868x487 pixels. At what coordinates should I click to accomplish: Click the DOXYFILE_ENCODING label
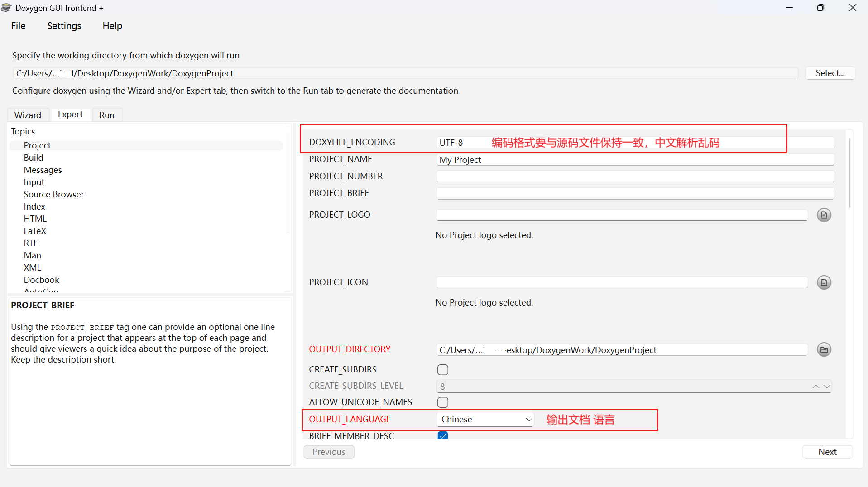click(352, 143)
